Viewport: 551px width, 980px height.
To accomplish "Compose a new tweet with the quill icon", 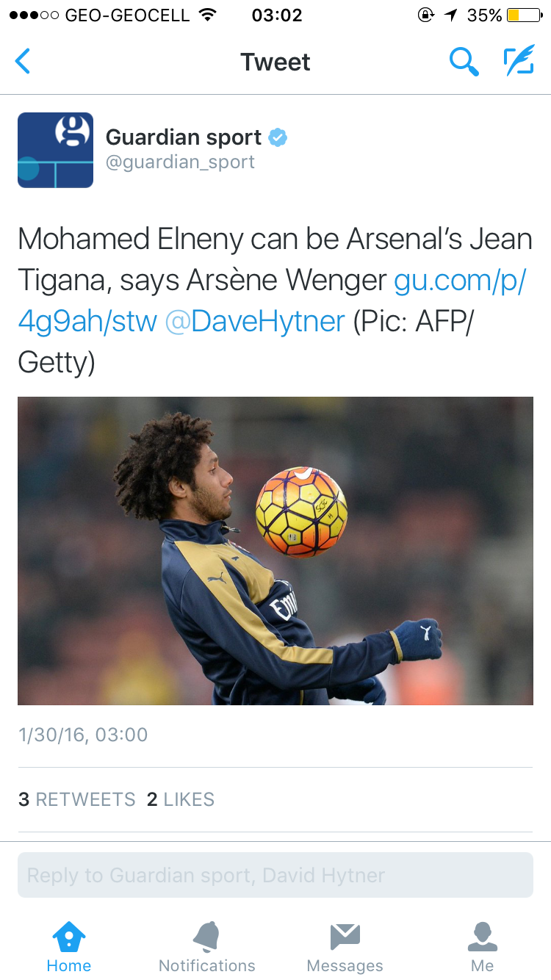I will tap(519, 61).
